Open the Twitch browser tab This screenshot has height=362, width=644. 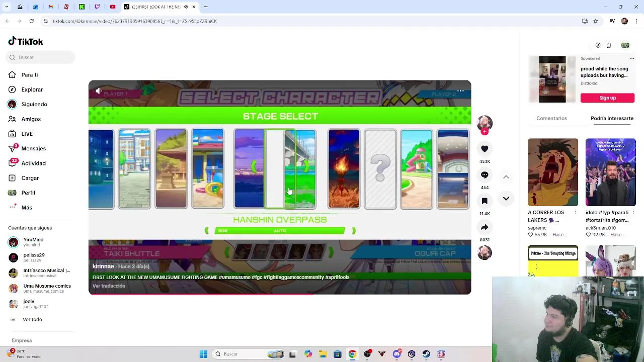[x=97, y=7]
